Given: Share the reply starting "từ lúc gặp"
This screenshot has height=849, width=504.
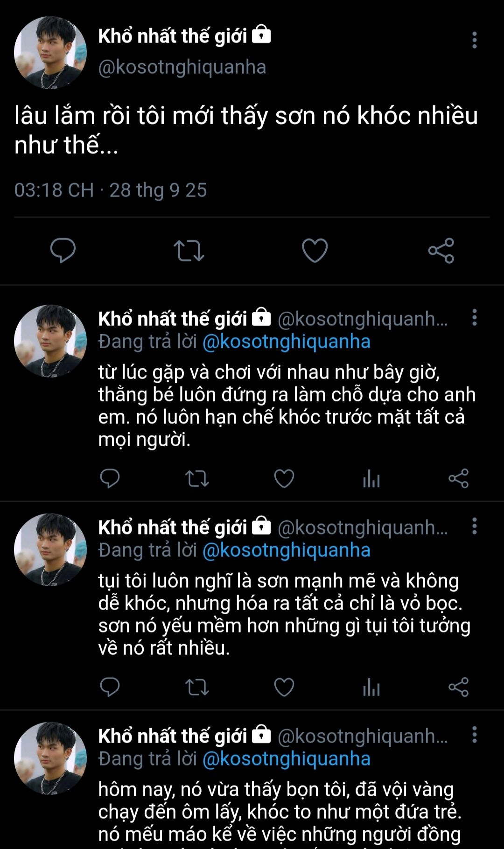Looking at the screenshot, I should click(x=458, y=478).
